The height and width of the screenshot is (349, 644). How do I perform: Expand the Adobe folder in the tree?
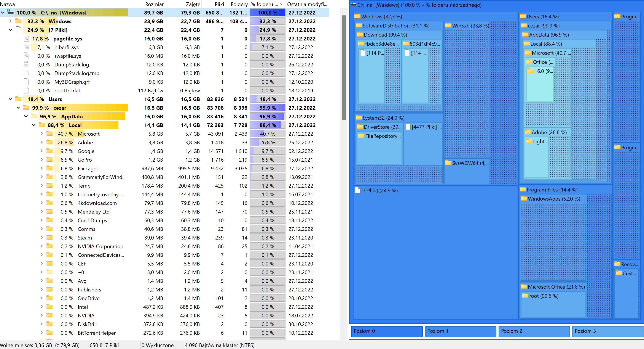coord(41,142)
